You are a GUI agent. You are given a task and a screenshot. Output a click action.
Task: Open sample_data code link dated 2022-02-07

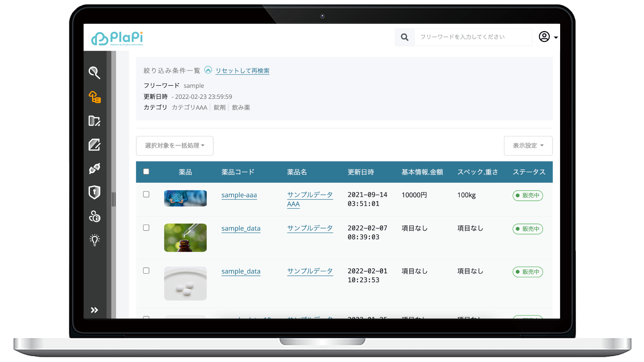(x=241, y=229)
